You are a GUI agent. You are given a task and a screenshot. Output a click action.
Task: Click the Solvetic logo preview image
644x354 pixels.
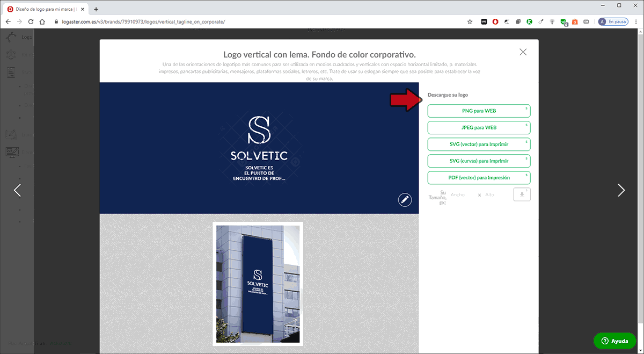(x=259, y=148)
